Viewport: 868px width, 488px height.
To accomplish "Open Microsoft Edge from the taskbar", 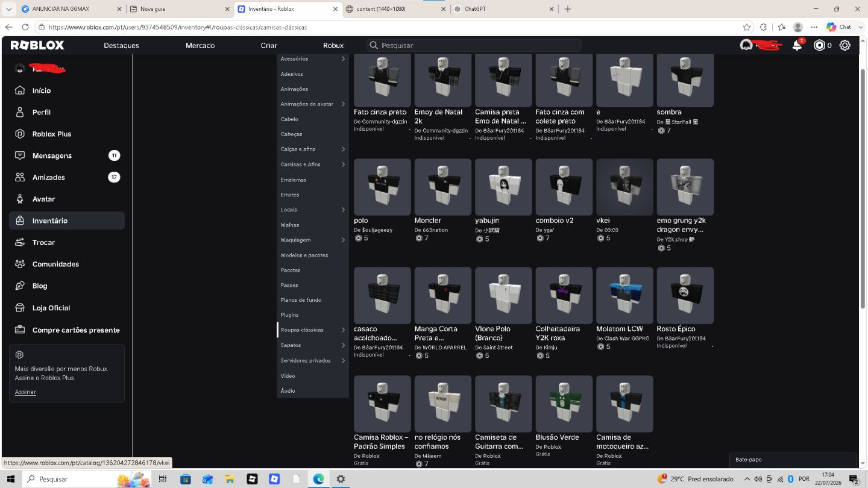I will coord(318,479).
